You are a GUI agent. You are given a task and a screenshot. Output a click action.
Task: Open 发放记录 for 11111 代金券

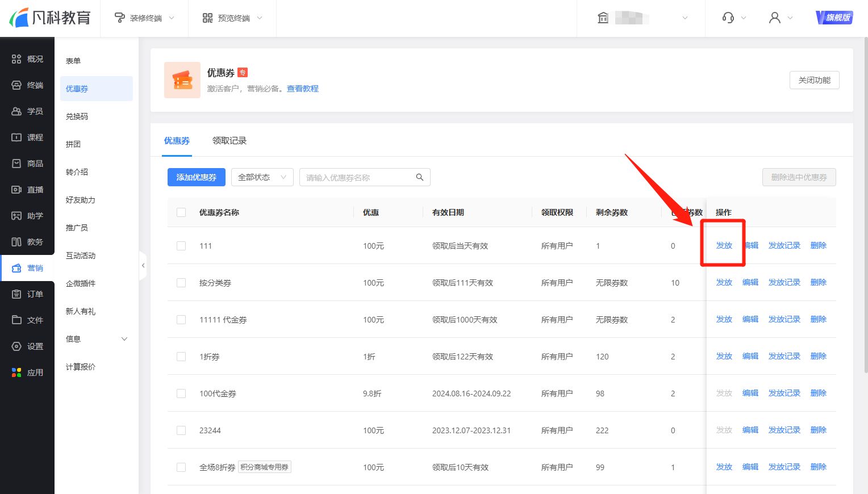[784, 319]
